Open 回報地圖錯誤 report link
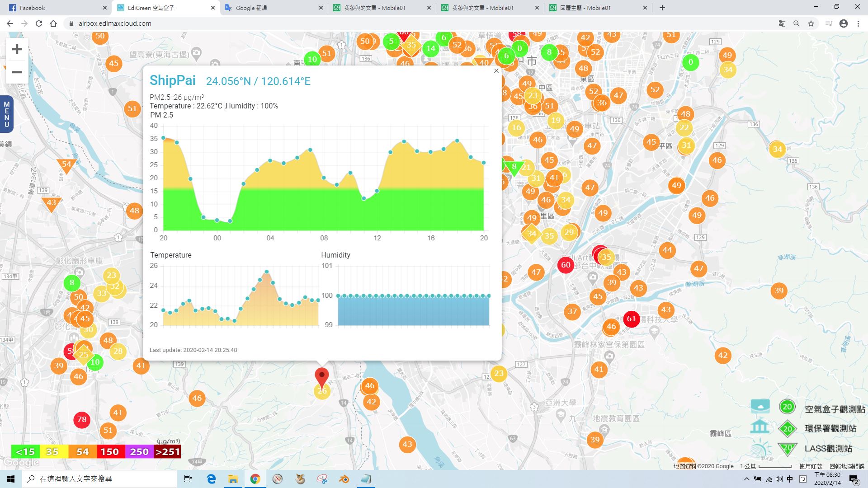 click(847, 466)
